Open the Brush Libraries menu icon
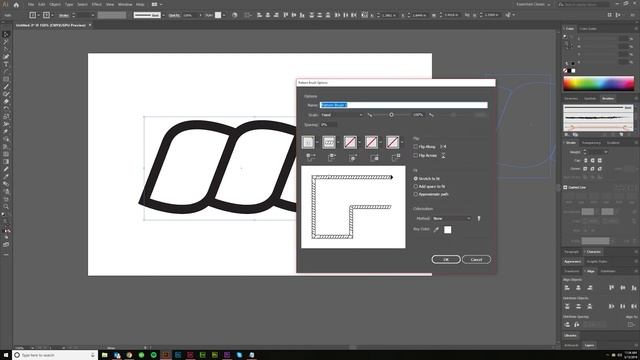The width and height of the screenshot is (640, 360). click(567, 134)
